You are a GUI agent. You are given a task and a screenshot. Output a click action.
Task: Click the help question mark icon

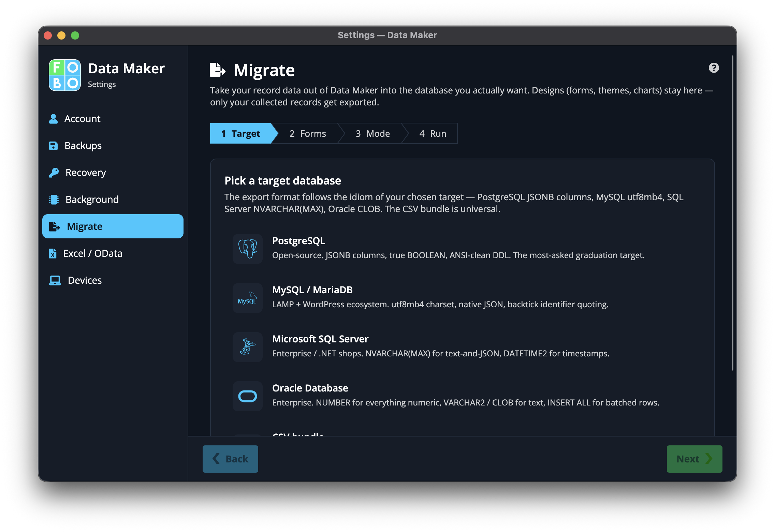714,68
